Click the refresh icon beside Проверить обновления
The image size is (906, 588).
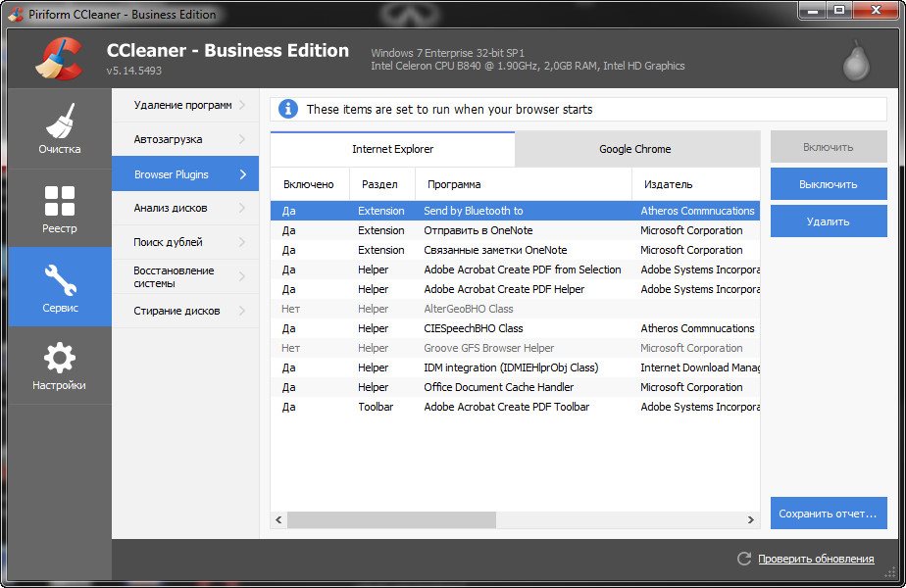pos(744,558)
